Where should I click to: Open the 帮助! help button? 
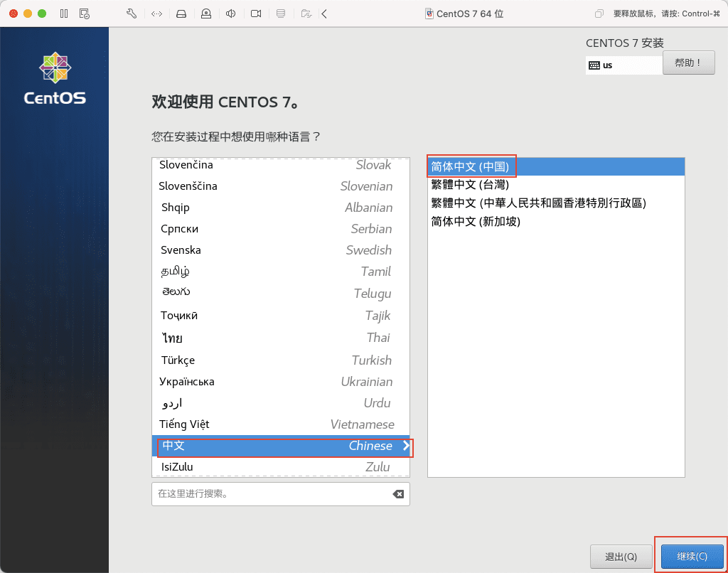pos(688,63)
